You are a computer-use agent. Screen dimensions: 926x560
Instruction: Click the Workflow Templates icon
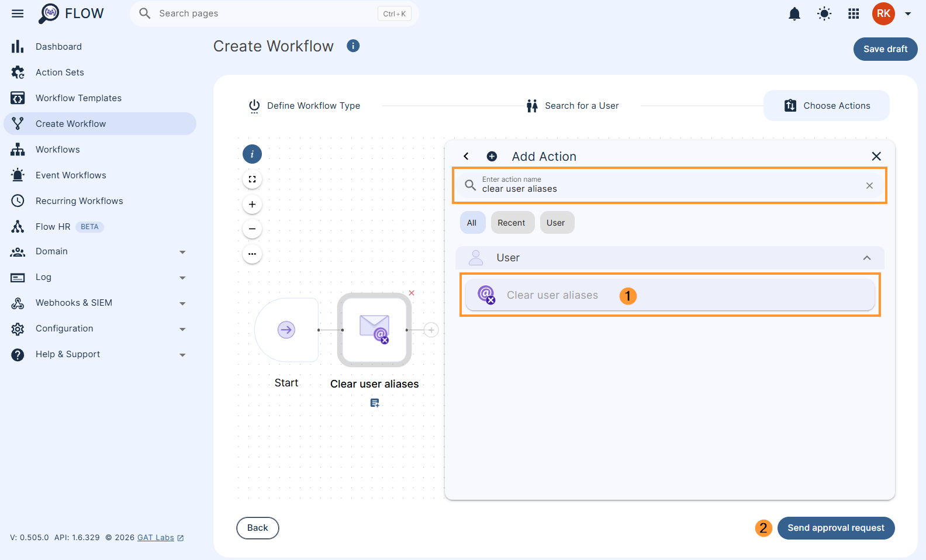click(18, 98)
